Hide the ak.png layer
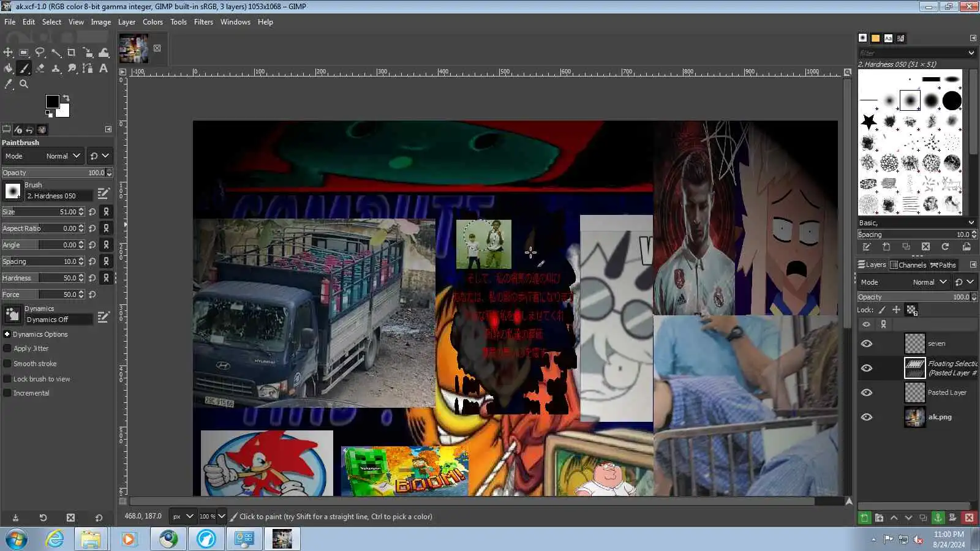Image resolution: width=980 pixels, height=551 pixels. tap(866, 417)
